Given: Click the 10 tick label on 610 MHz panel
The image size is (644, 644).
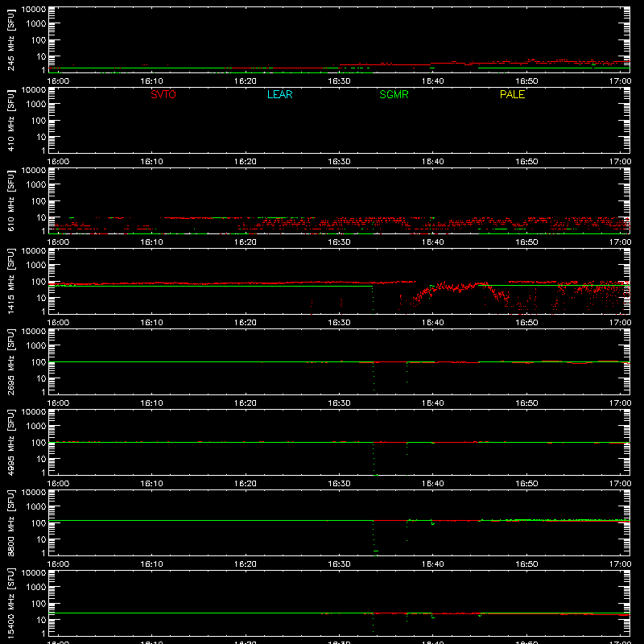Looking at the screenshot, I should click(x=41, y=217).
